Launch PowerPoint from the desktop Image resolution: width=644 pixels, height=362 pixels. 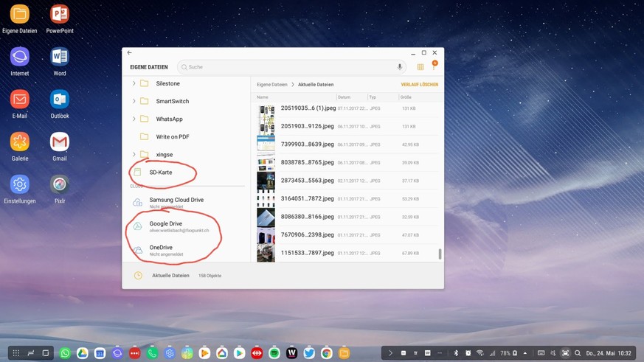60,15
